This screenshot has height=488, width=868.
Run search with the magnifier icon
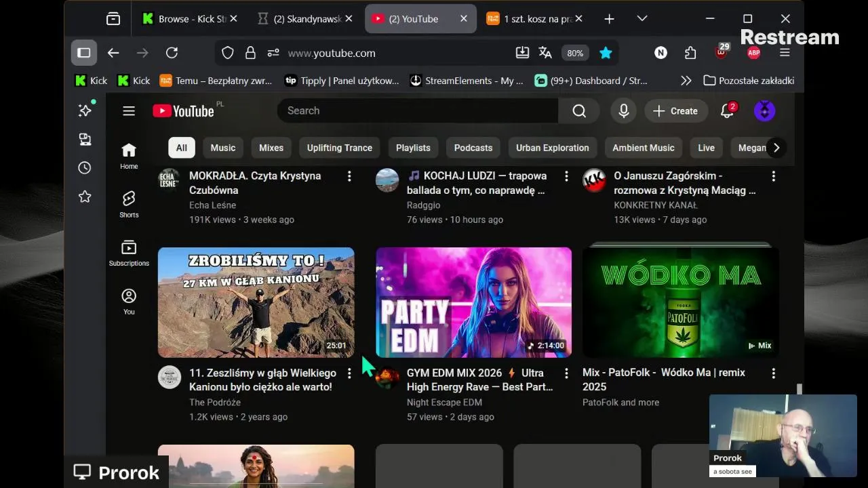coord(579,111)
